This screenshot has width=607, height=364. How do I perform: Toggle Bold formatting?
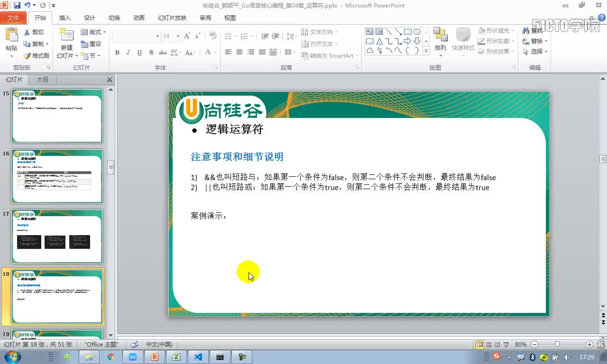coord(117,52)
